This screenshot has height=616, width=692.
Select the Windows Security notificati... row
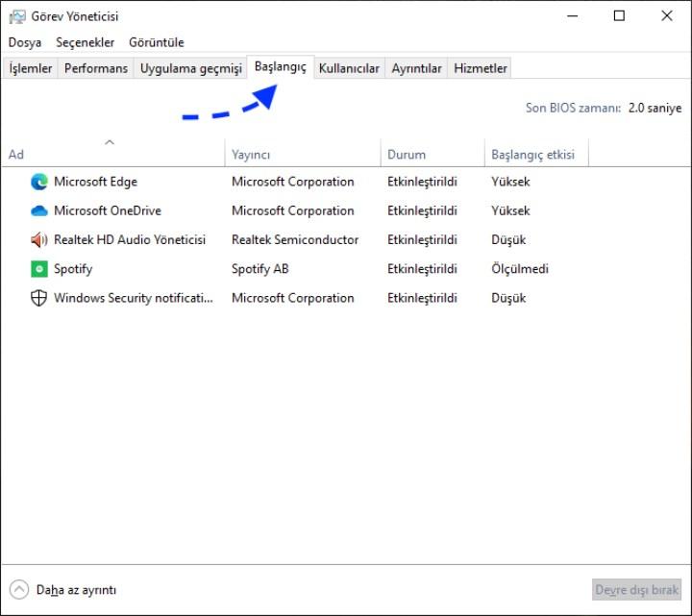pyautogui.click(x=346, y=298)
